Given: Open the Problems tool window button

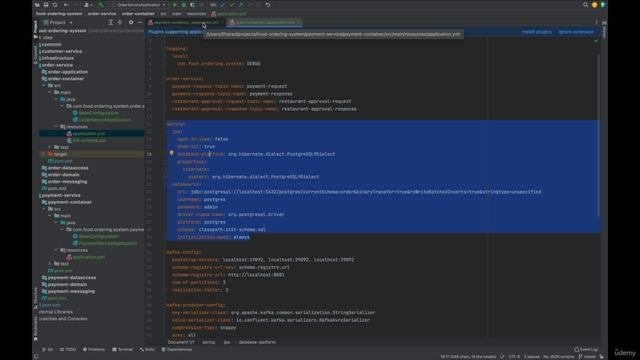Looking at the screenshot, I should coord(94,350).
